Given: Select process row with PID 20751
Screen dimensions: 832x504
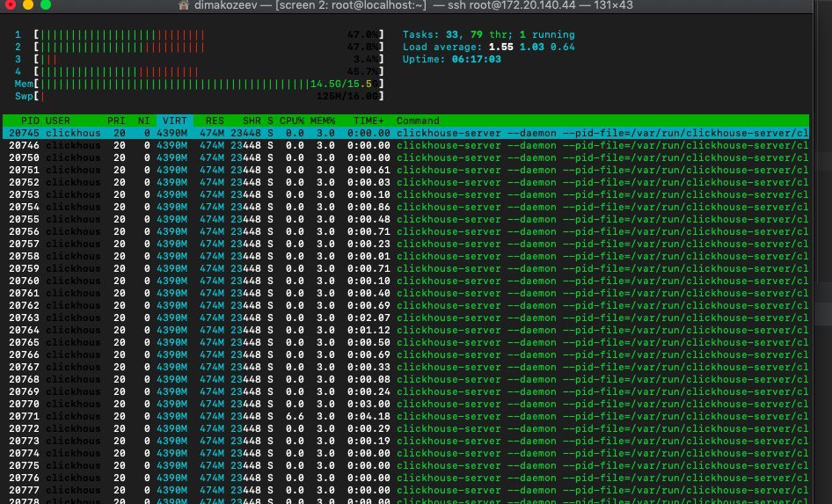Looking at the screenshot, I should [x=406, y=171].
